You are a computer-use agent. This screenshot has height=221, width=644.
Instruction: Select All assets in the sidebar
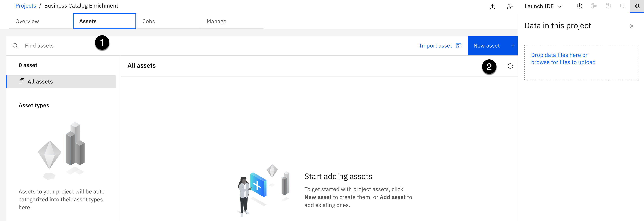tap(40, 82)
